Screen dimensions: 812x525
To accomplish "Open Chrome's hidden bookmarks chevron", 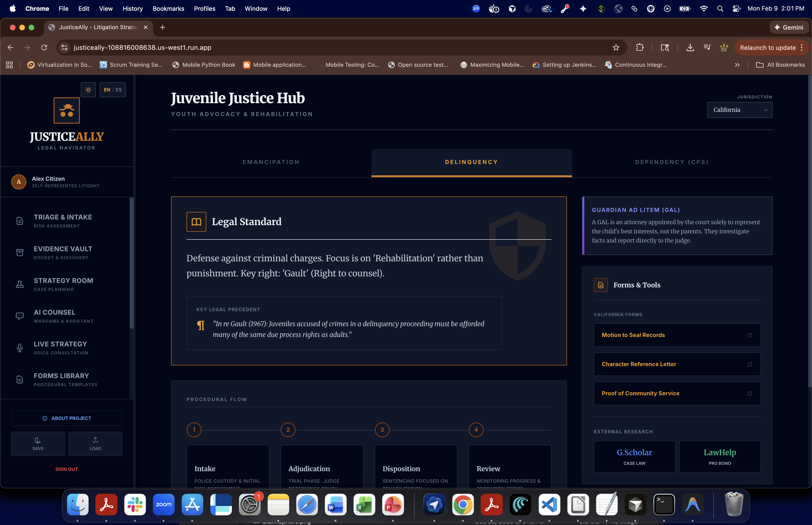I will 737,65.
